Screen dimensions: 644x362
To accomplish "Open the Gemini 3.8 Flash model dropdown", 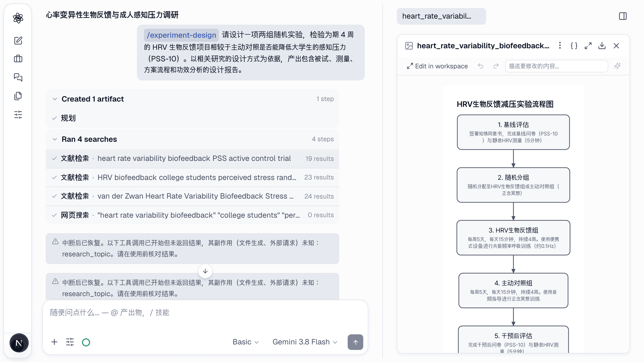I will point(305,342).
